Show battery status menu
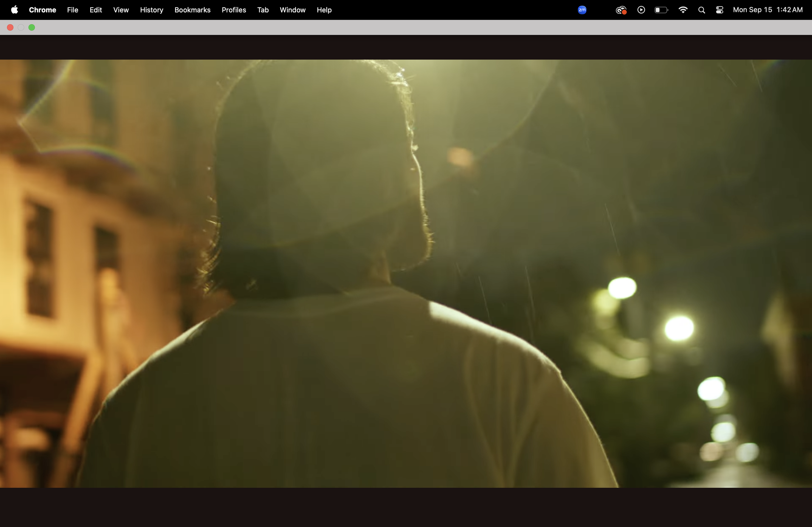 click(x=661, y=10)
